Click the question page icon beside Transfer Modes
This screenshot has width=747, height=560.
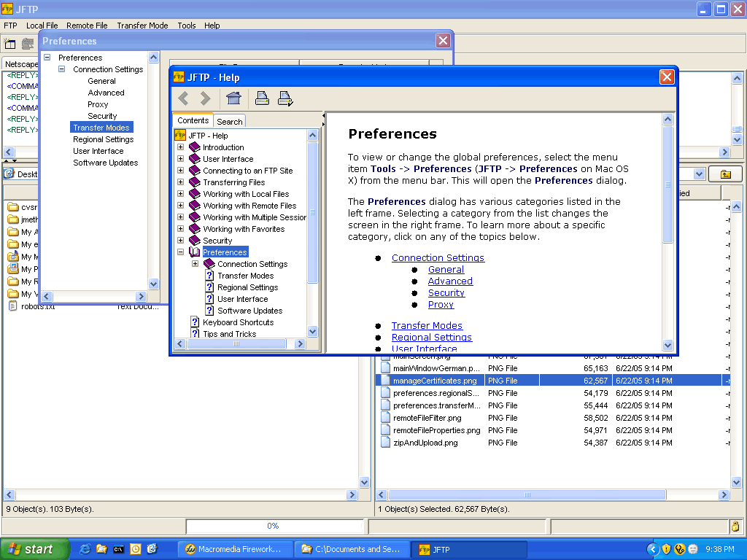tap(209, 275)
